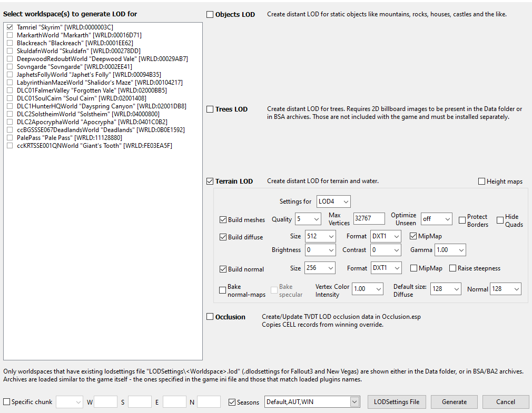Open the Contrast dropdown
Screen dimensions: 532x413
click(386, 250)
